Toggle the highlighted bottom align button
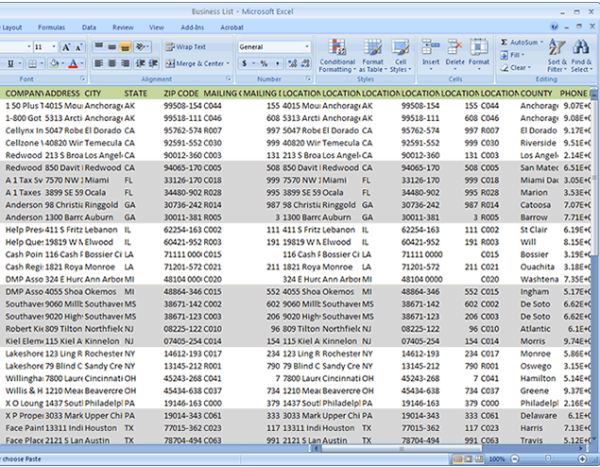This screenshot has height=467, width=600. pos(125,47)
